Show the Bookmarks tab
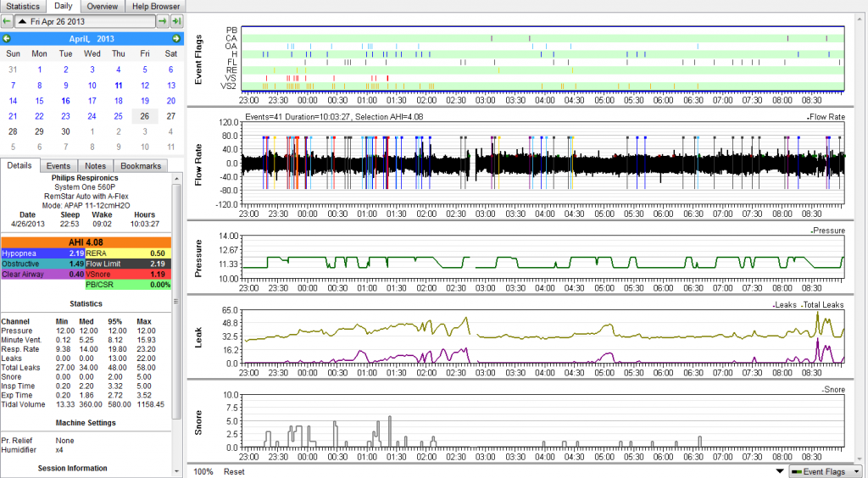The width and height of the screenshot is (868, 478). click(140, 166)
